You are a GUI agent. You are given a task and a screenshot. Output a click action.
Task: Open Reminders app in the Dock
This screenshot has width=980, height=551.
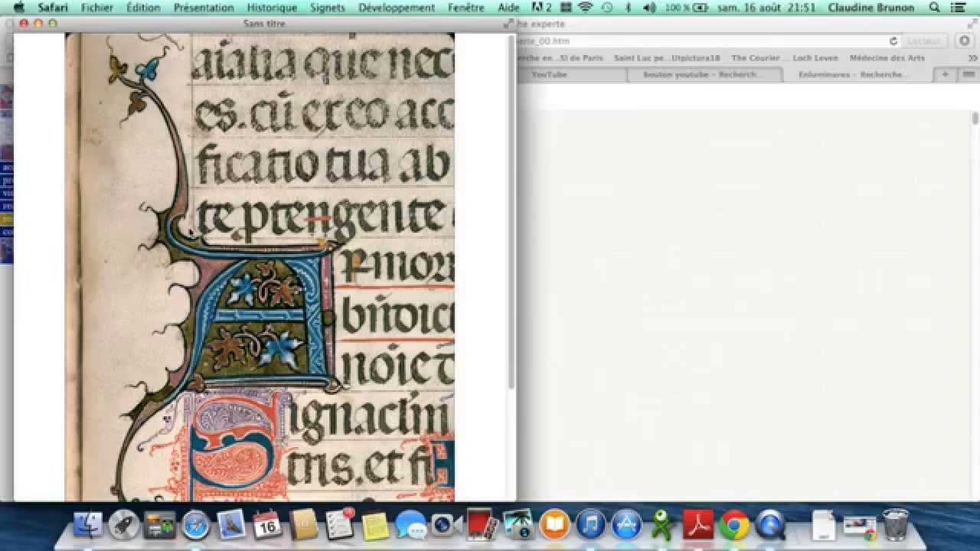coord(339,525)
